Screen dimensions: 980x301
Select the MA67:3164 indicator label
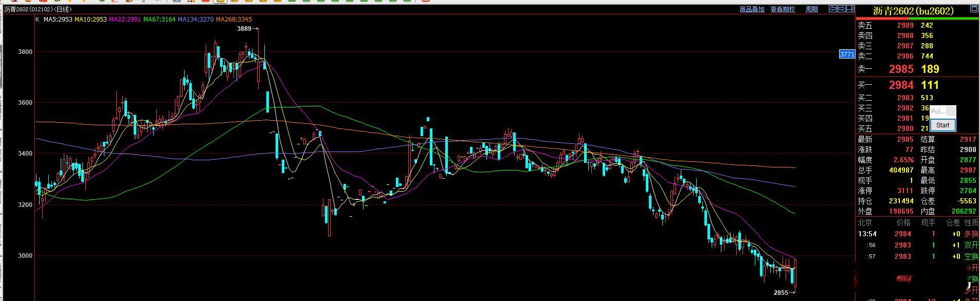point(159,20)
